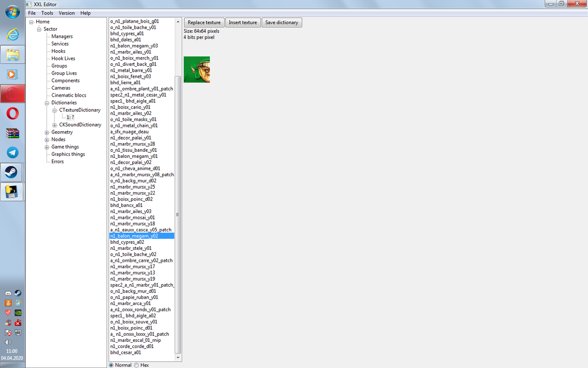Screen dimensions: 588x368
Task: Switch to Steam in the taskbar
Action: 11,172
